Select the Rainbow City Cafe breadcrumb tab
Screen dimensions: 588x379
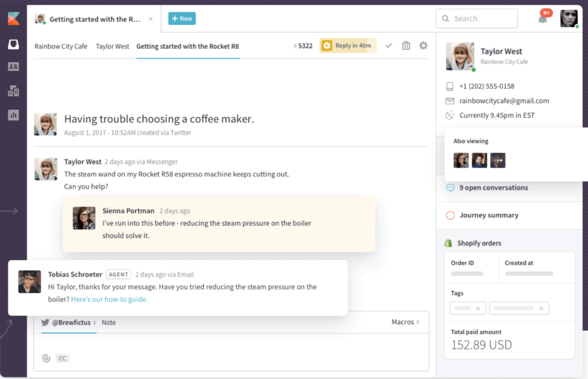[61, 46]
